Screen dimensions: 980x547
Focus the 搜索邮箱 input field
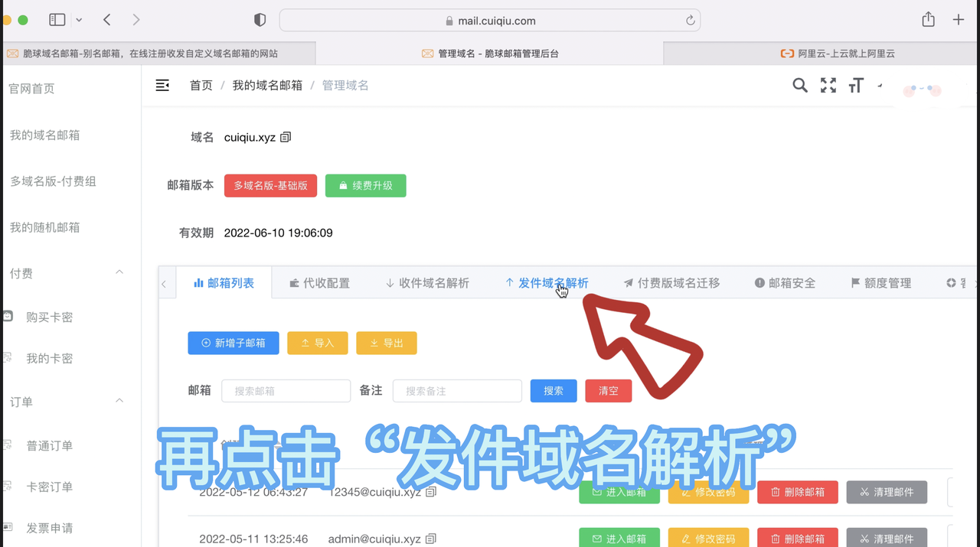coord(286,391)
